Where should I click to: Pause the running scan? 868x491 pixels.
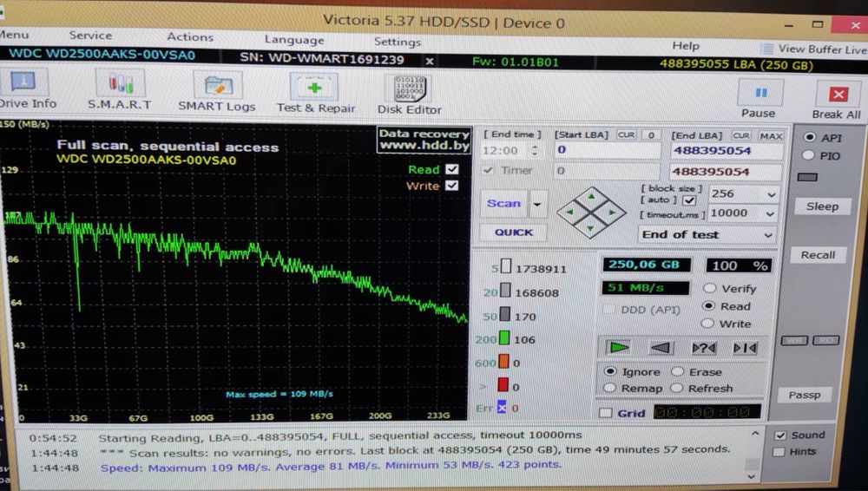[759, 99]
